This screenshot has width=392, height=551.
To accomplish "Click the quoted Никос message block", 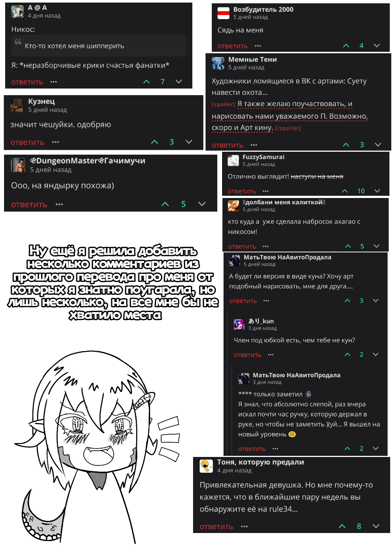I will 99,46.
